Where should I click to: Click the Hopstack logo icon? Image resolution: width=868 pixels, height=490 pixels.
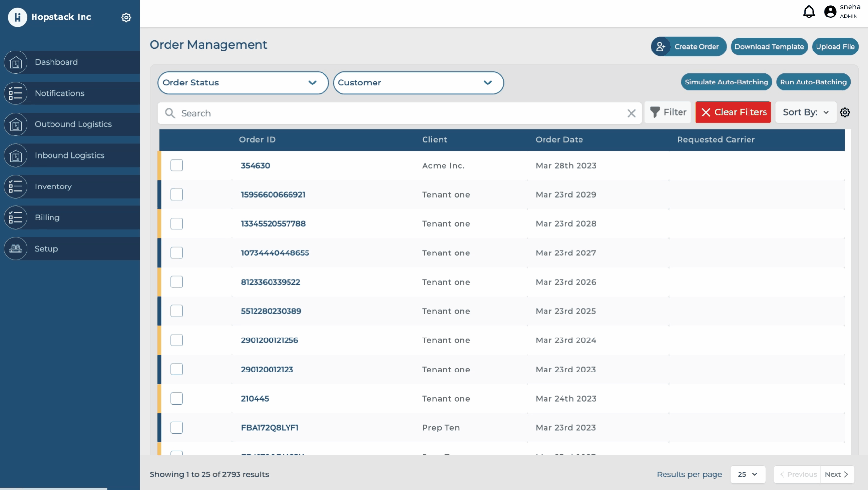(x=17, y=17)
